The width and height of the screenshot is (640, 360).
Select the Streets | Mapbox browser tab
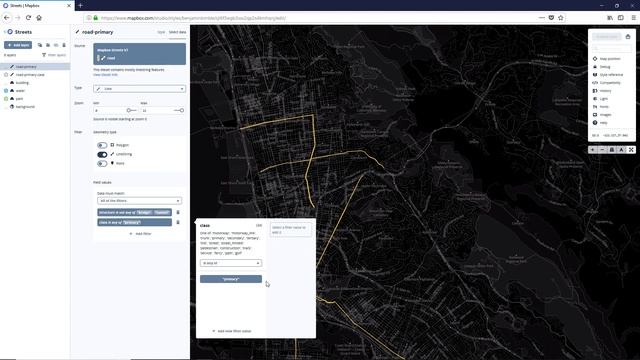(36, 5)
